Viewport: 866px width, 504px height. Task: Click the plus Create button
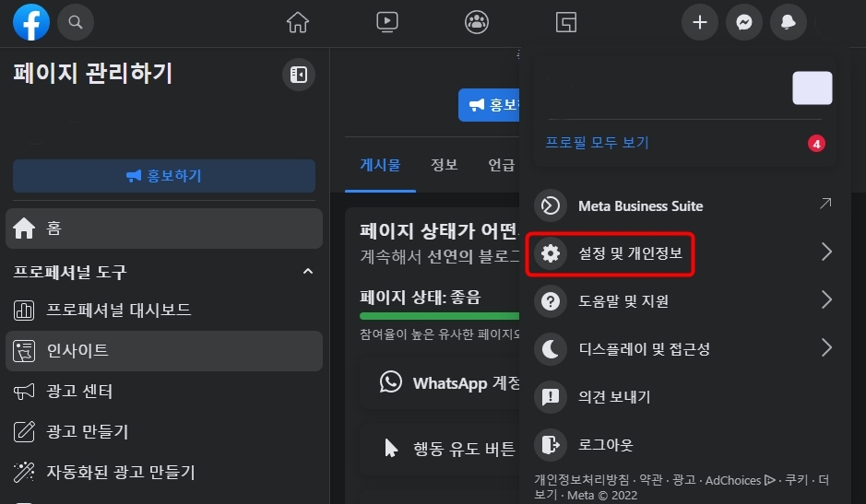(700, 22)
